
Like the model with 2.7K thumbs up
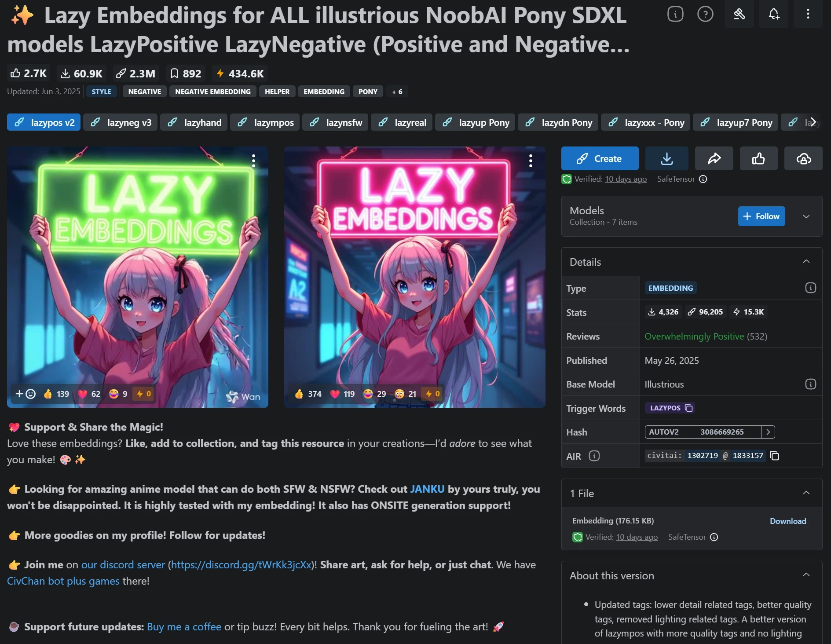click(x=29, y=73)
